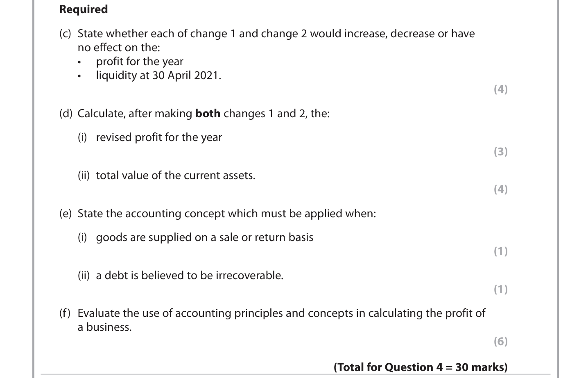The width and height of the screenshot is (588, 378).
Task: Click "revised profit for the year" in part (d)(i)
Action: click(159, 137)
